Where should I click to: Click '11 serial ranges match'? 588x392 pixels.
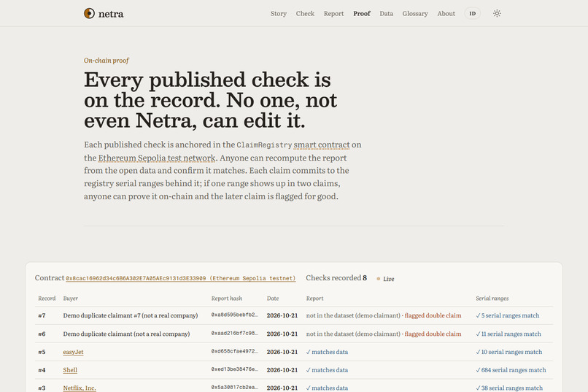508,334
